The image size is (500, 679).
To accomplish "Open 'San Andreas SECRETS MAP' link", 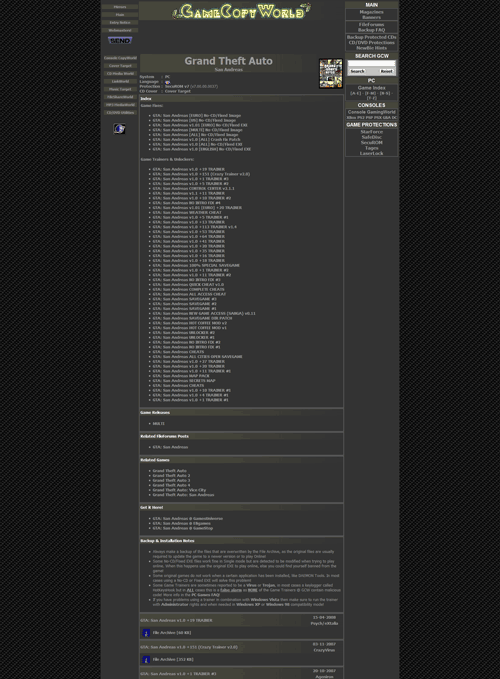I will 184,381.
